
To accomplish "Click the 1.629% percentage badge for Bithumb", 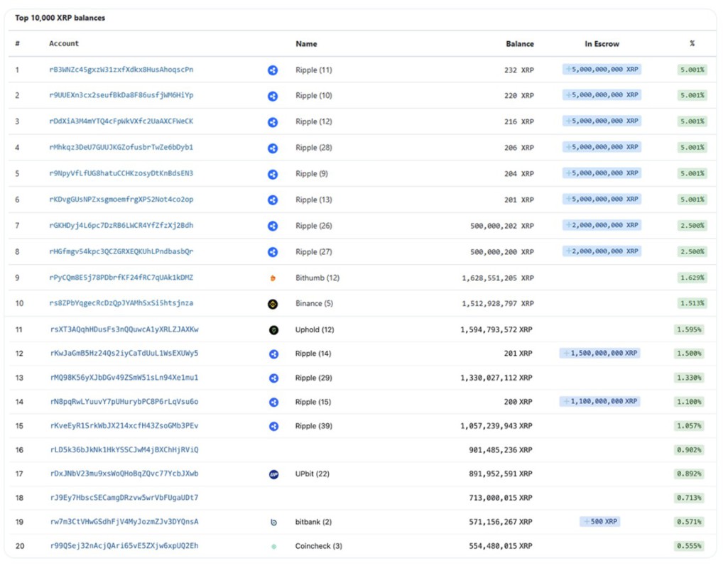I will (x=692, y=278).
